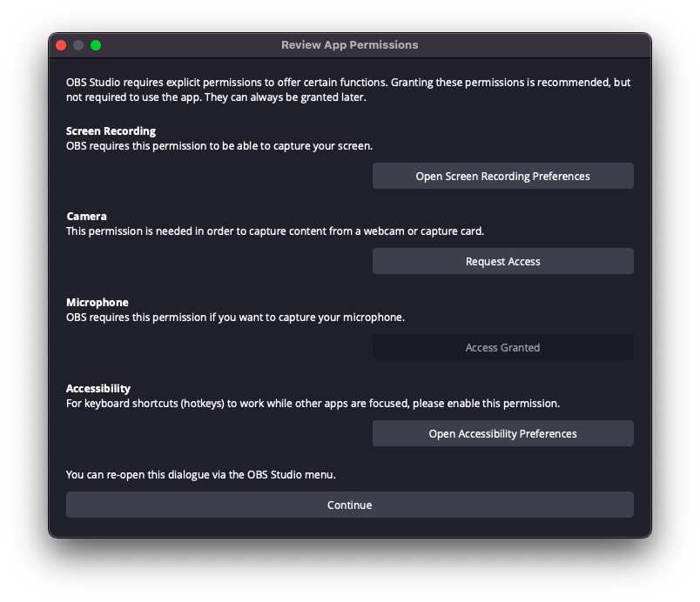Click the 'OBS Studio requires explicit permissions' sentence
The height and width of the screenshot is (602, 700).
(226, 83)
